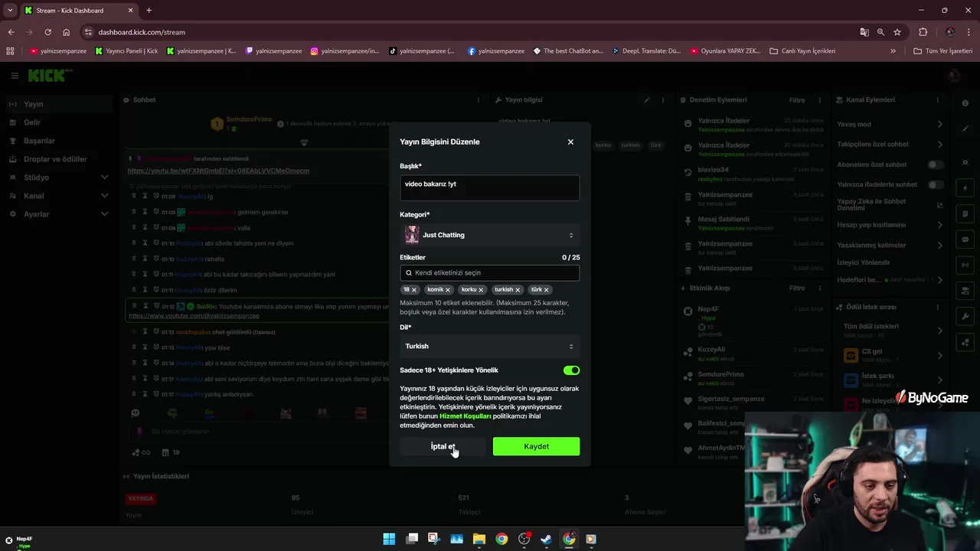Click the Stream - Kick Dashboard tab

pos(79,11)
